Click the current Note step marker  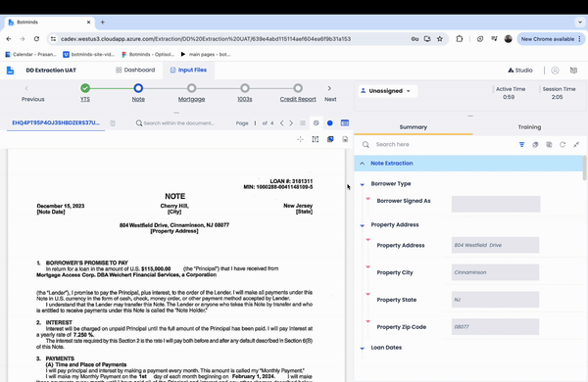pyautogui.click(x=138, y=88)
